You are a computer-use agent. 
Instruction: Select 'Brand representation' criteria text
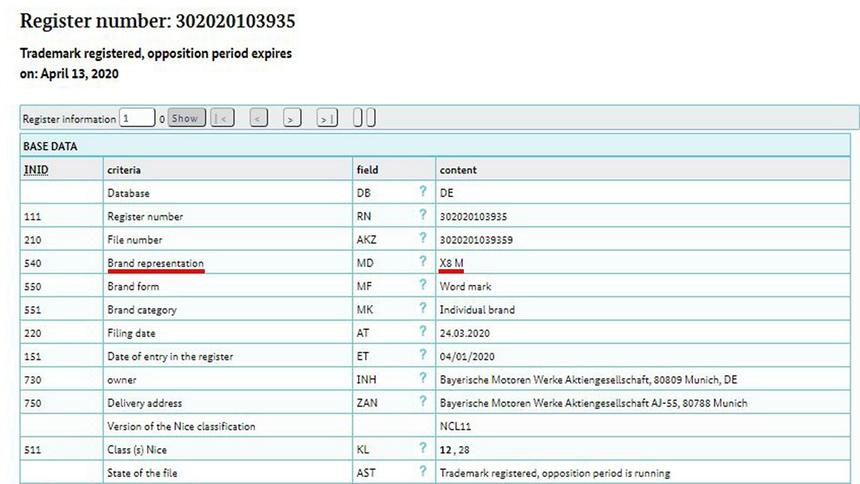(155, 263)
